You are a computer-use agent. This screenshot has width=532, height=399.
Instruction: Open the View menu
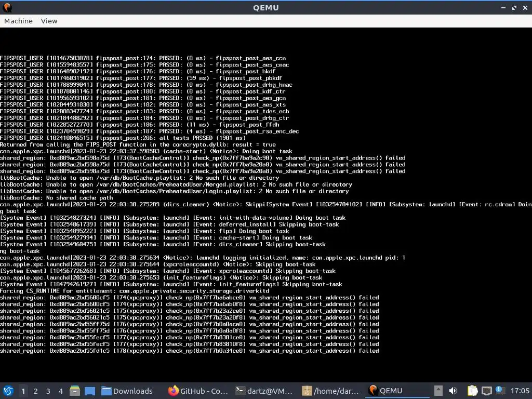coord(49,21)
